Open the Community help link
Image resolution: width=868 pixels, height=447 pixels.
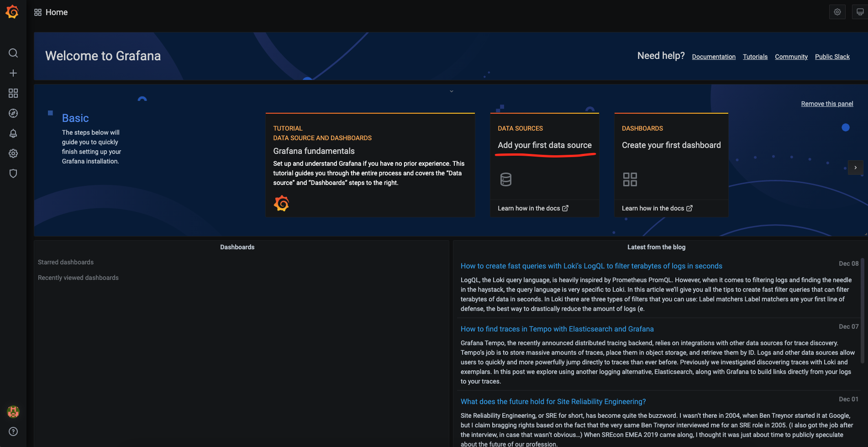coord(791,57)
